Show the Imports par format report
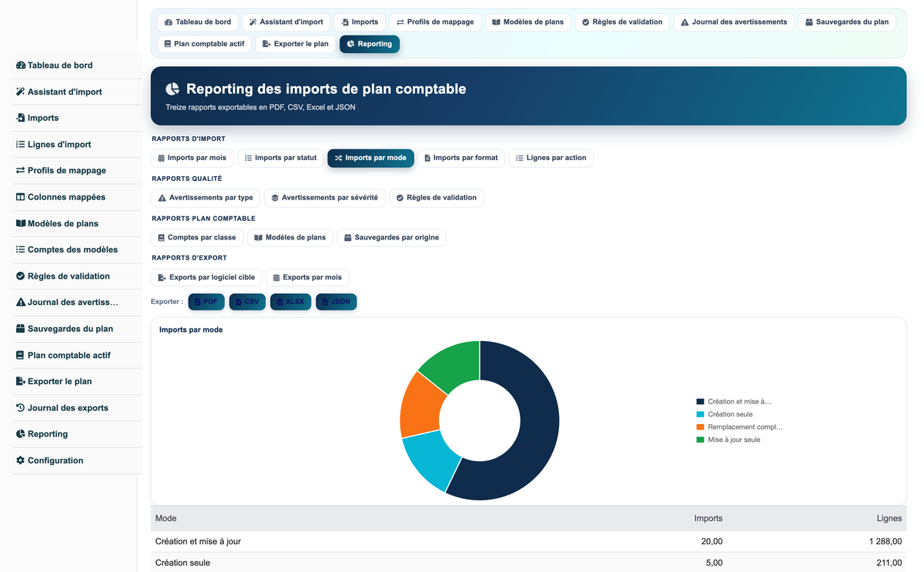 coord(461,158)
